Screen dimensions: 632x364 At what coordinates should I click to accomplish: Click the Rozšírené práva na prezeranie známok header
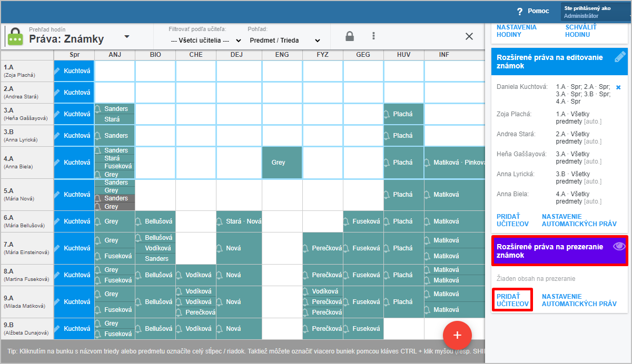point(559,251)
